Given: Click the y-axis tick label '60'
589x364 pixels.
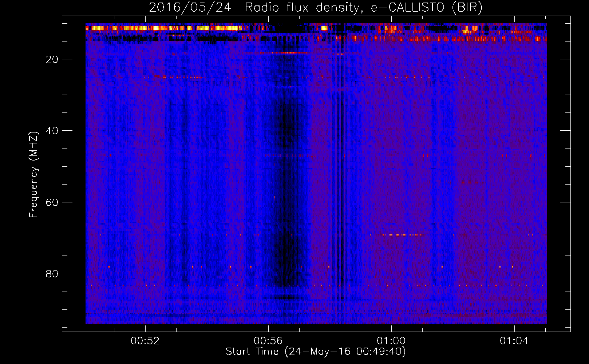Looking at the screenshot, I should pos(52,202).
